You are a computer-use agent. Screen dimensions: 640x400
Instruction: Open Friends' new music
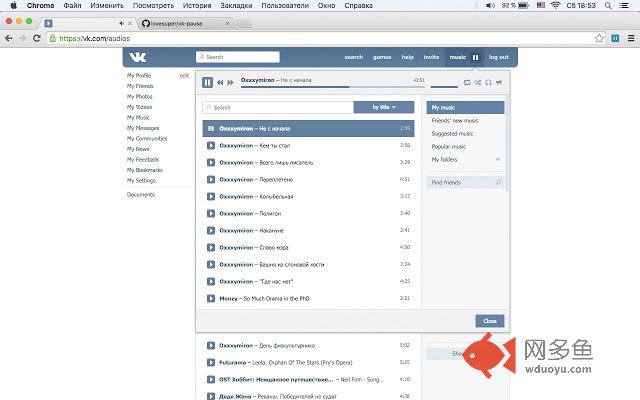(x=455, y=120)
